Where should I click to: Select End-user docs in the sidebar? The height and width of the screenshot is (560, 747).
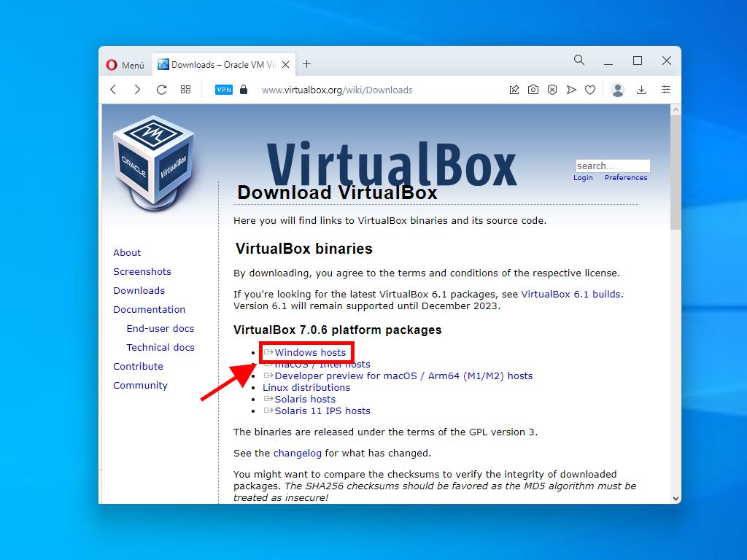click(x=160, y=328)
